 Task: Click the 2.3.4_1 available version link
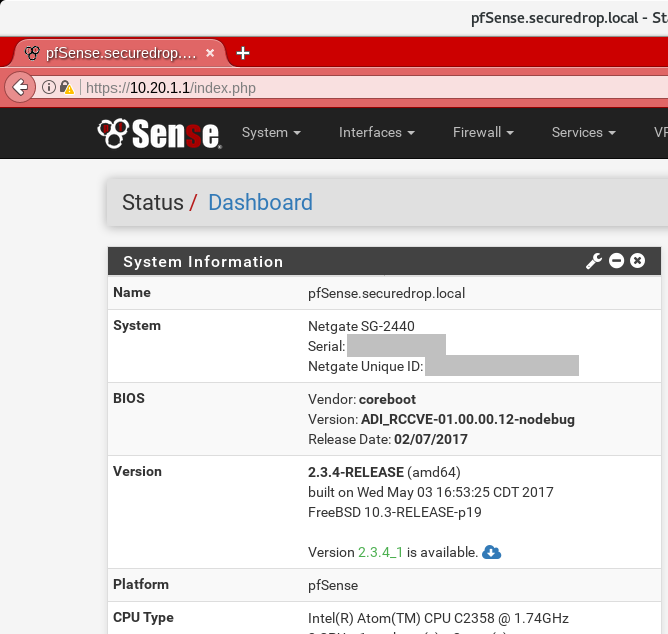(380, 552)
